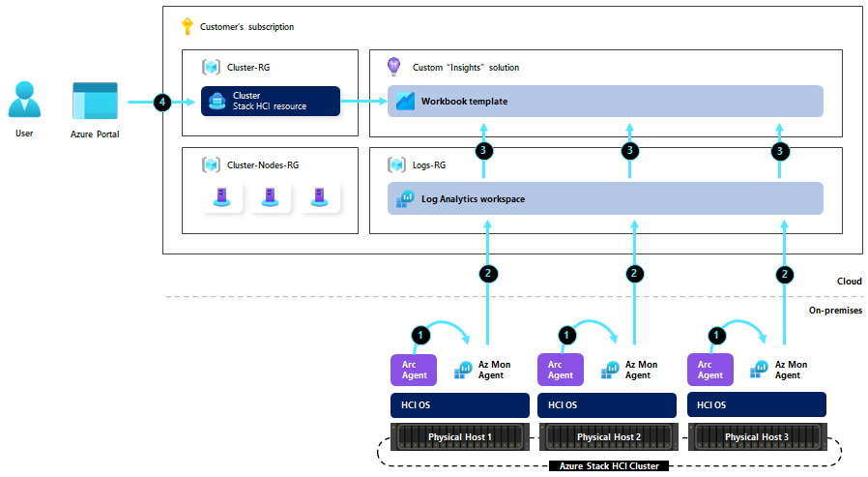Click the Cluster-Nodes-RG resource group icon
The width and height of the screenshot is (868, 477).
point(211,164)
